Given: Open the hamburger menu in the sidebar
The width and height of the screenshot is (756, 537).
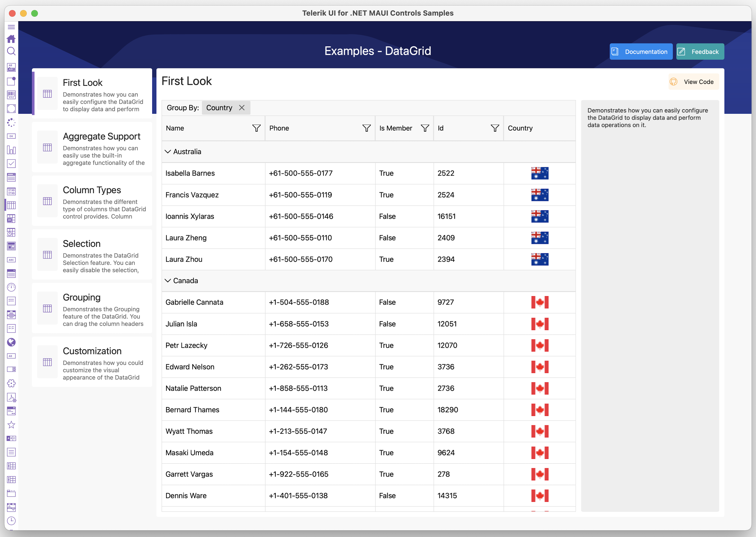Looking at the screenshot, I should pyautogui.click(x=11, y=27).
